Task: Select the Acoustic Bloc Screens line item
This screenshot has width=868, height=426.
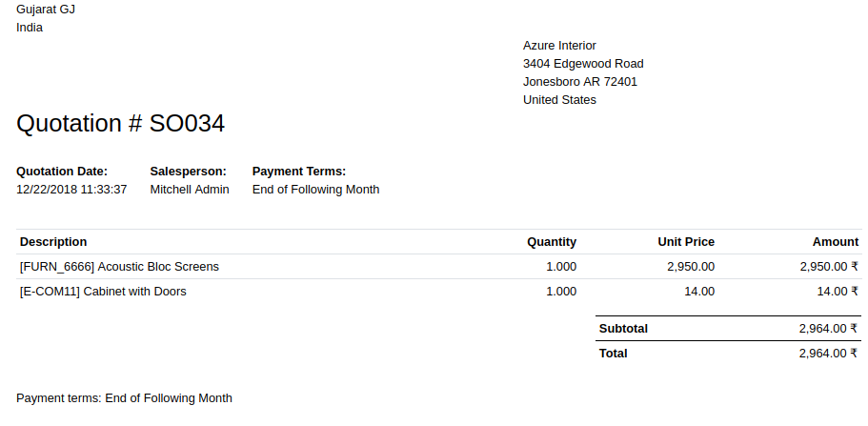Action: tap(119, 267)
